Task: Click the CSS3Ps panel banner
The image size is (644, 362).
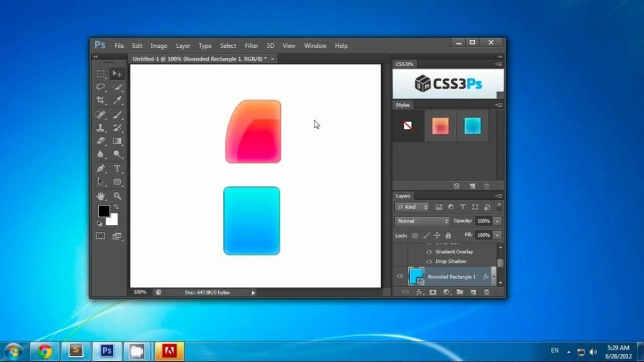Action: tap(448, 84)
